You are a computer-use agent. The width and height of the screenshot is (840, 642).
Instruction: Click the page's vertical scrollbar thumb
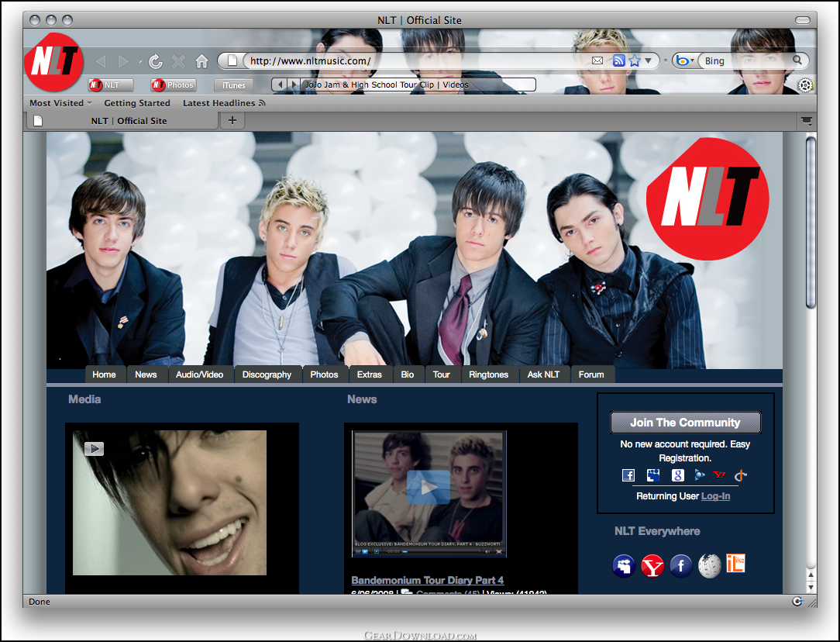pyautogui.click(x=811, y=223)
